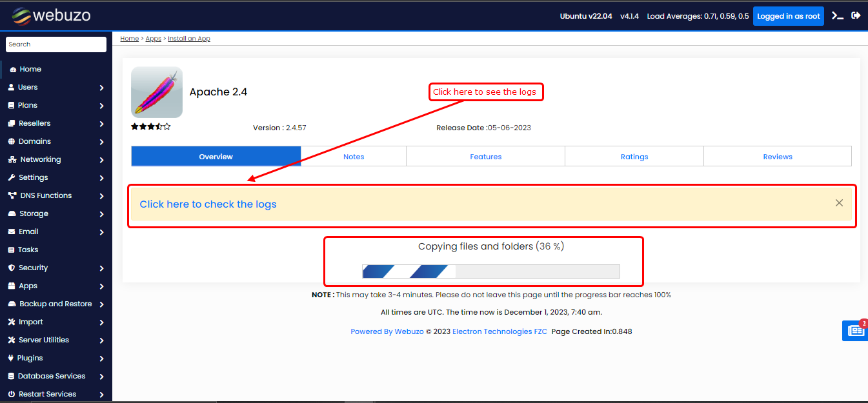Click the Apache feather app logo
The height and width of the screenshot is (403, 868).
pyautogui.click(x=156, y=92)
